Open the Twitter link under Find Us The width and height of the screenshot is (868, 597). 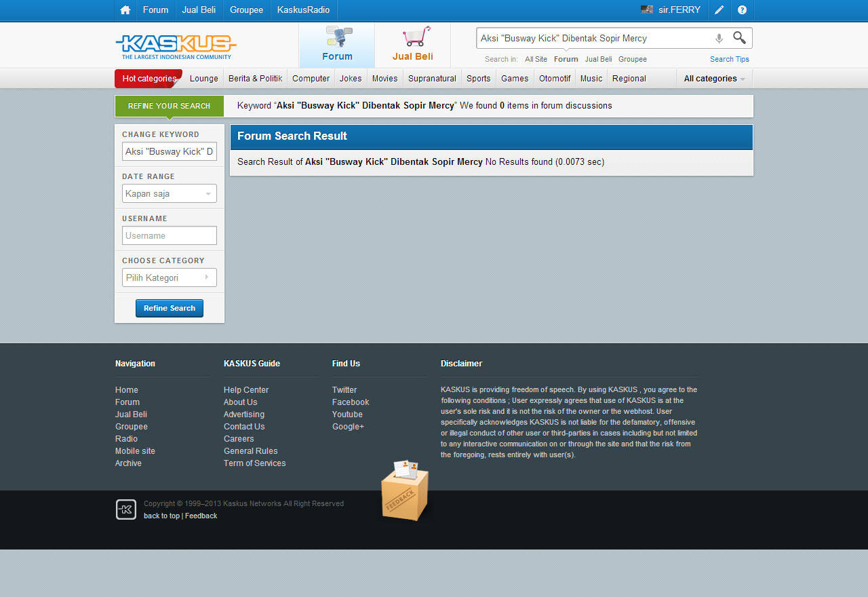click(x=344, y=390)
